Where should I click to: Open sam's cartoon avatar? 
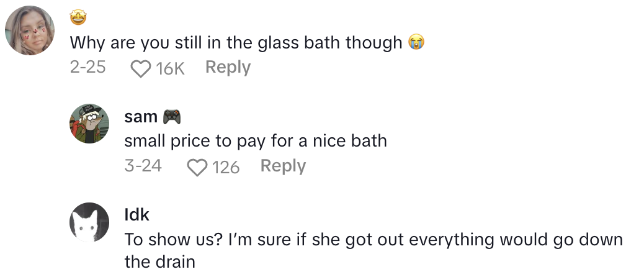click(89, 124)
